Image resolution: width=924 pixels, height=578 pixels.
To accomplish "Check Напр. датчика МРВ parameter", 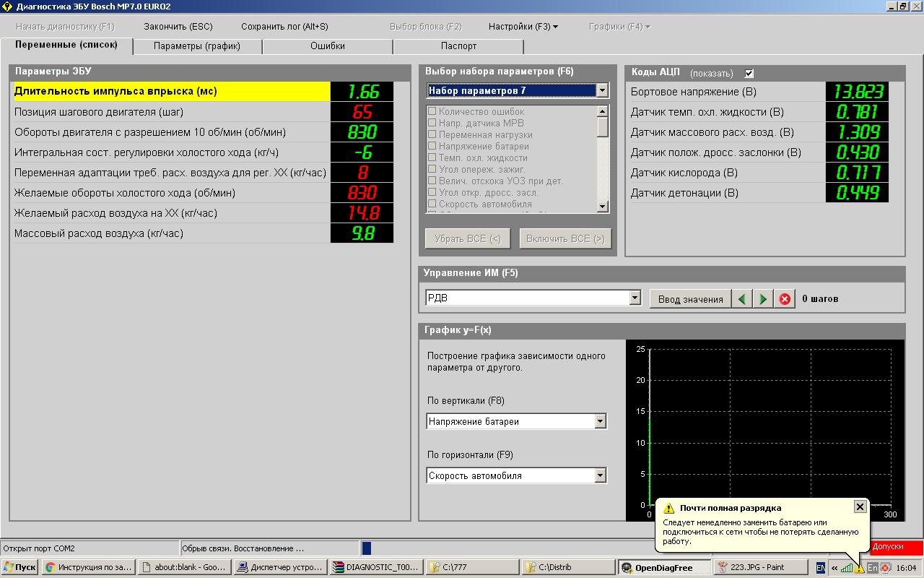I will (432, 123).
